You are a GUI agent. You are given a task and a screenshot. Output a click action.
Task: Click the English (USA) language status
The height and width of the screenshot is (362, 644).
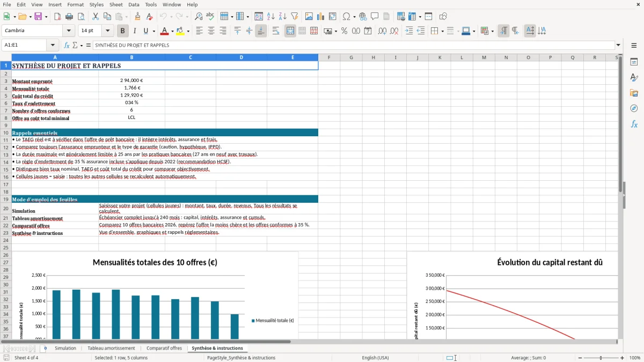point(375,358)
